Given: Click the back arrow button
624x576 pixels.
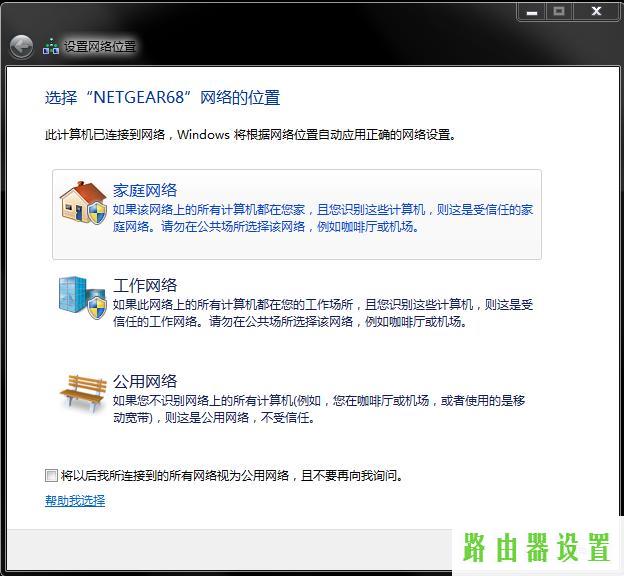Looking at the screenshot, I should pyautogui.click(x=21, y=47).
